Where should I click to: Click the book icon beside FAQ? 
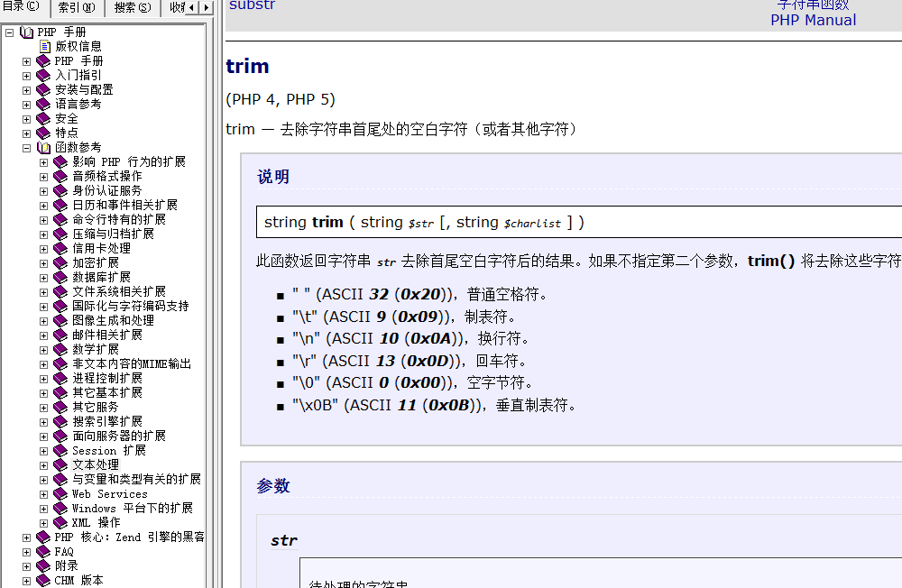tap(43, 552)
